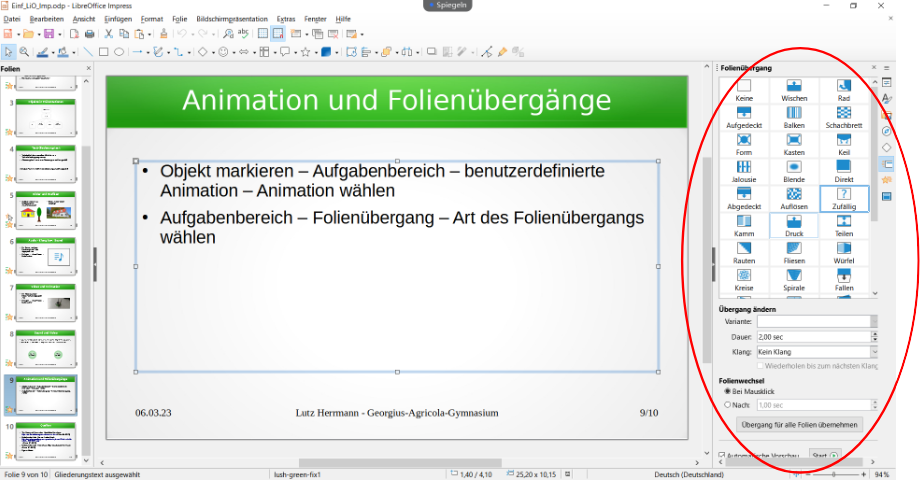Image resolution: width=920 pixels, height=481 pixels.
Task: Select the Wischen slide transition
Action: tap(794, 91)
